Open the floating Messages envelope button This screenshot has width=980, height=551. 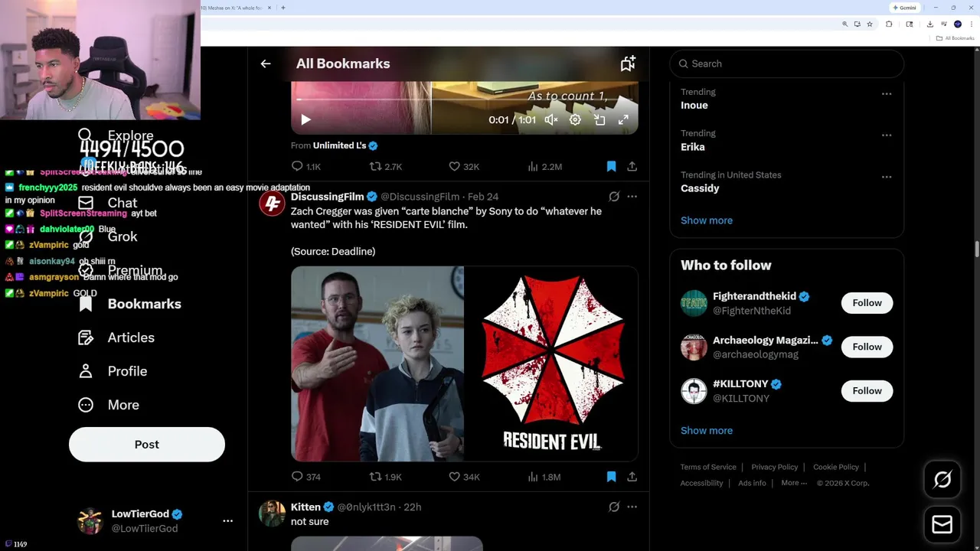(x=942, y=525)
